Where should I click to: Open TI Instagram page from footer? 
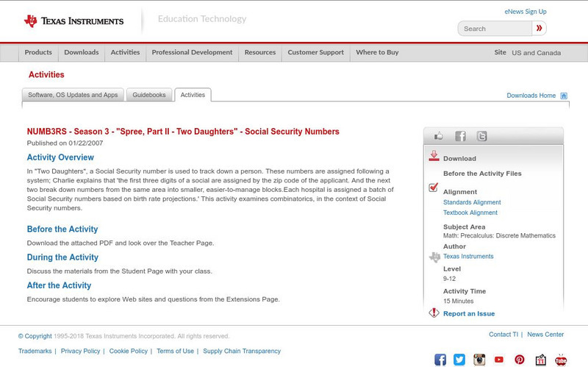479,360
